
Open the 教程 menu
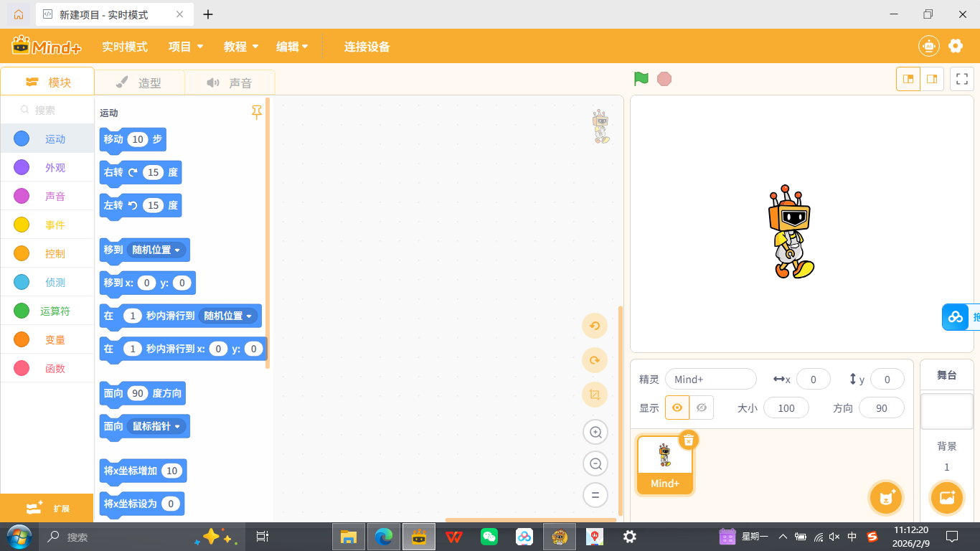[x=240, y=46]
